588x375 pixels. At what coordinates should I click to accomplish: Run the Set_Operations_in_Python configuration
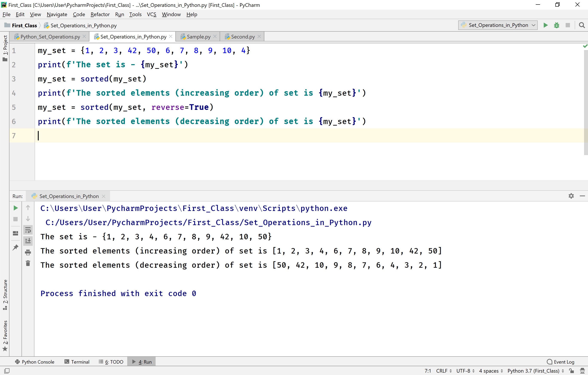545,25
